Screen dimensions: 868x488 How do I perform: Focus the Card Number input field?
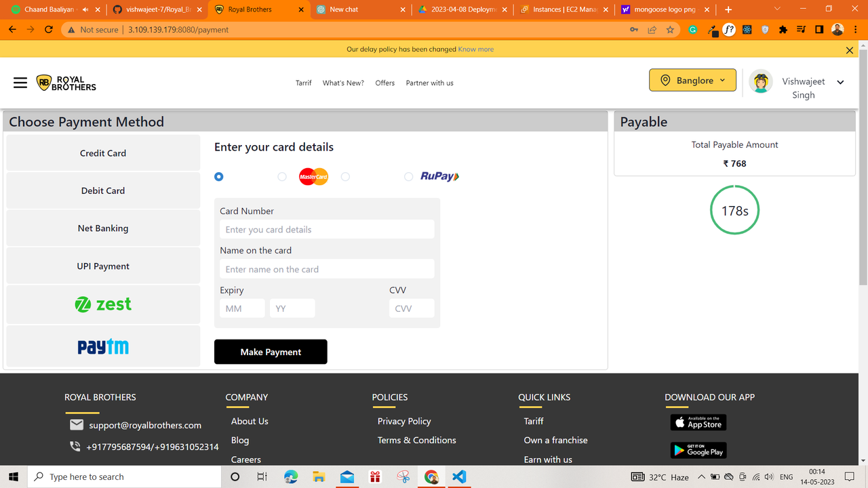(327, 229)
